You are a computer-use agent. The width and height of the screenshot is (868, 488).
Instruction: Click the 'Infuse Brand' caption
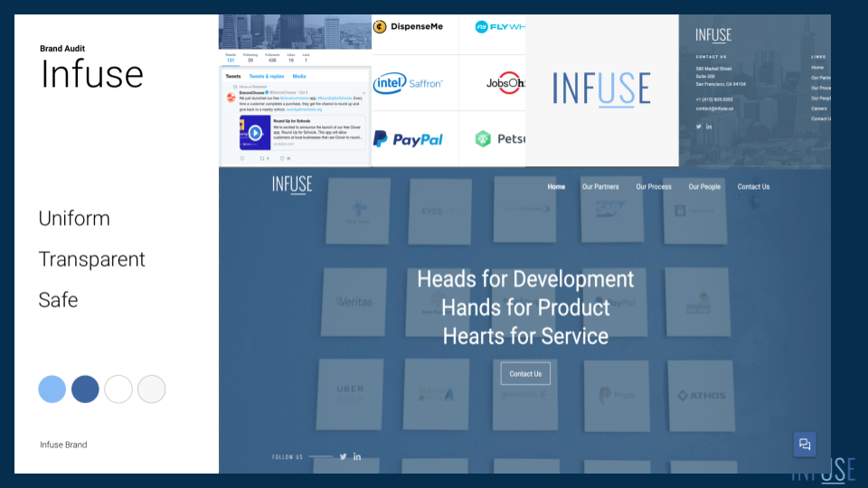click(x=63, y=445)
